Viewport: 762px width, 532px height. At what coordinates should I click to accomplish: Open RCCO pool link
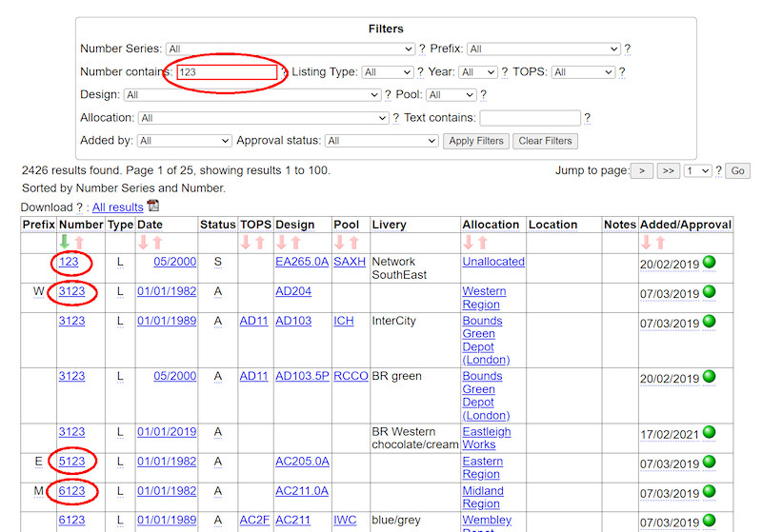[x=351, y=376]
